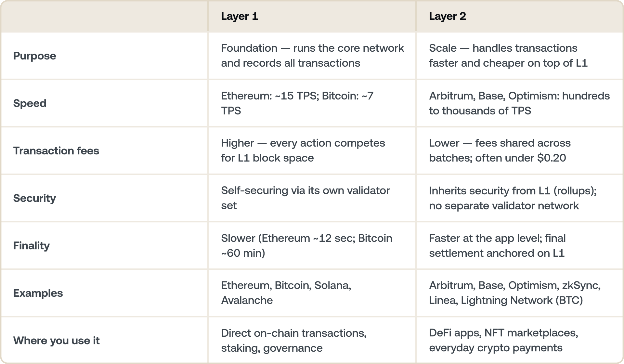624x364 pixels.
Task: Click the Layer 2 Scale purpose cell
Action: click(508, 56)
